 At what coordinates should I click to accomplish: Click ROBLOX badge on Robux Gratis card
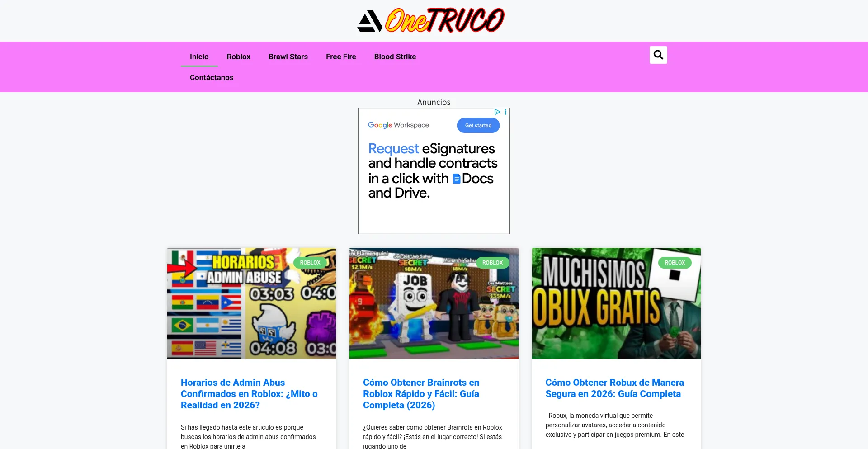[x=675, y=263]
